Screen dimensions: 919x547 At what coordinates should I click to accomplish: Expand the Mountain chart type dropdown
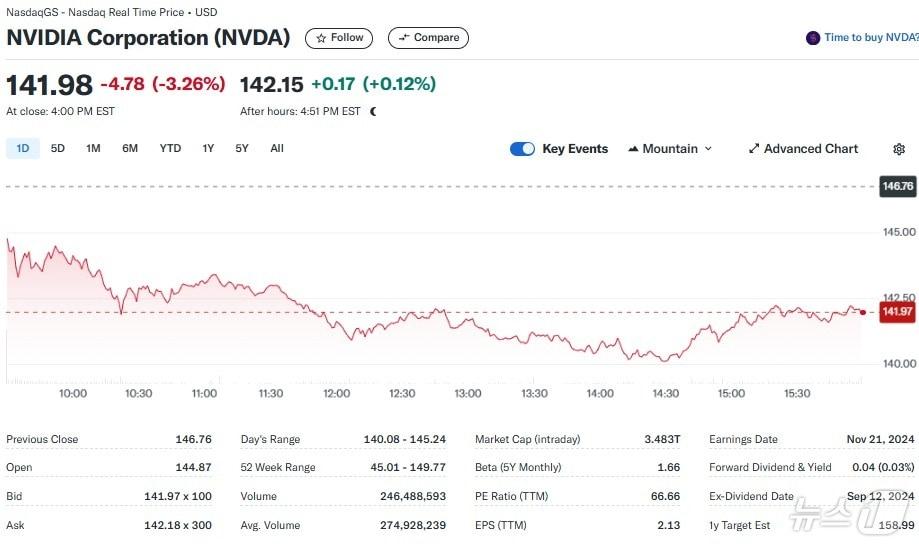708,149
